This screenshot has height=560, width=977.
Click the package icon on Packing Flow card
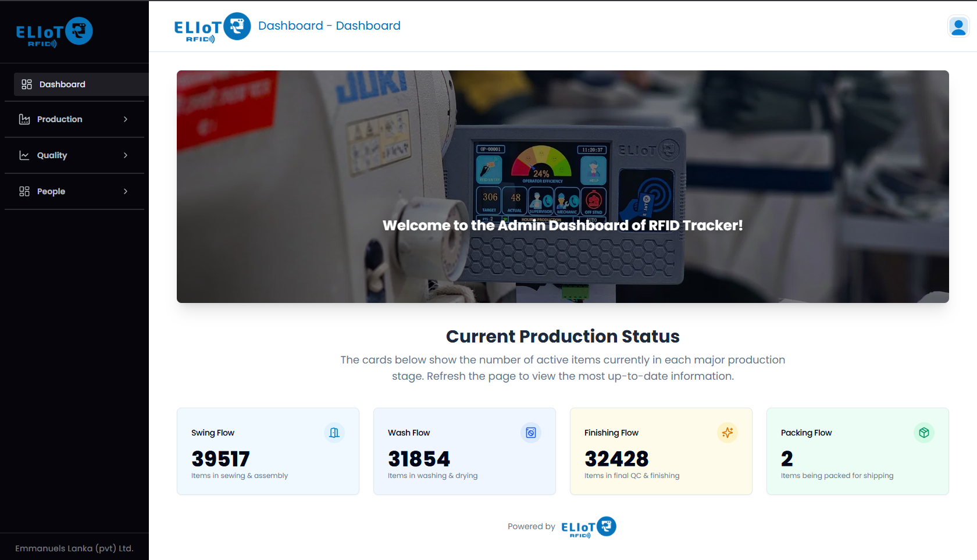click(x=923, y=433)
